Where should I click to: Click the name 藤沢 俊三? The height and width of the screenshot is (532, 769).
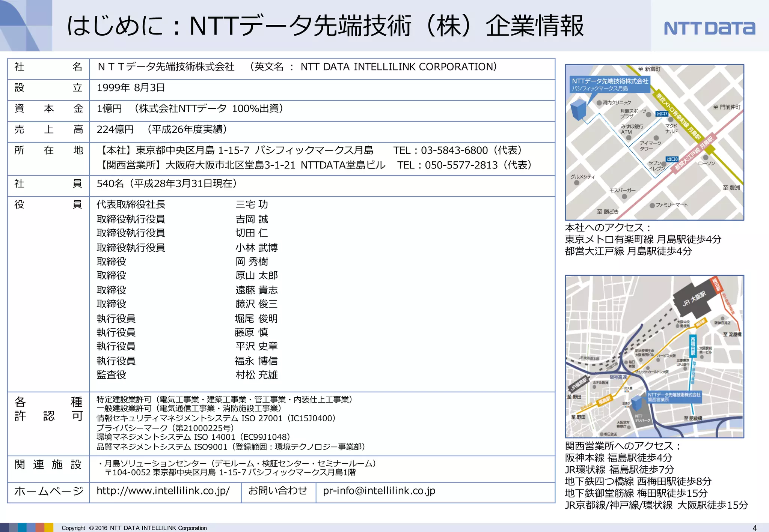pos(256,304)
